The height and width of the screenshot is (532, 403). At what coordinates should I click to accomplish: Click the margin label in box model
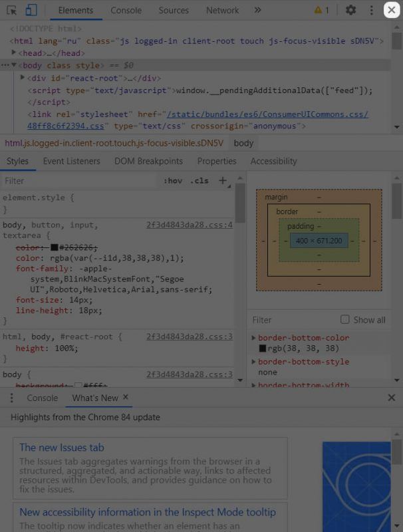pyautogui.click(x=276, y=197)
